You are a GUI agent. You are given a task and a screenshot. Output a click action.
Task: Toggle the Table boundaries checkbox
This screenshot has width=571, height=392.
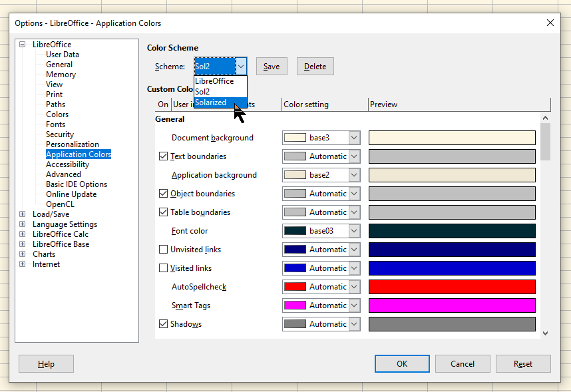click(164, 212)
